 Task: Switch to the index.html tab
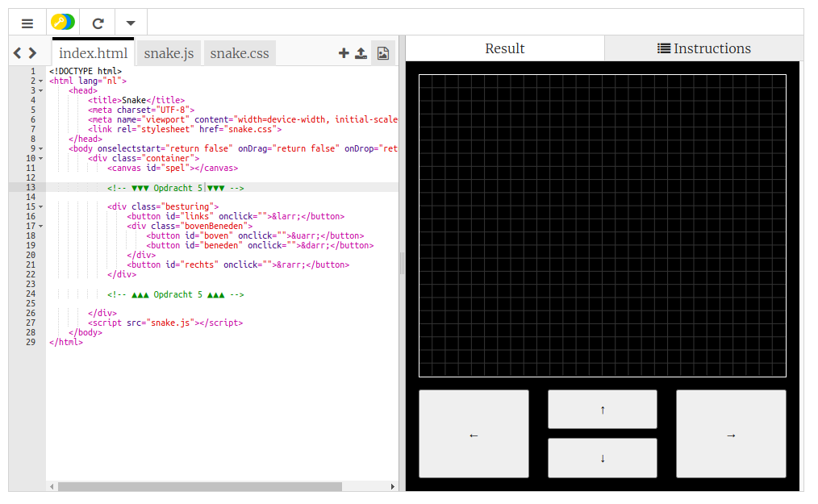click(x=93, y=52)
